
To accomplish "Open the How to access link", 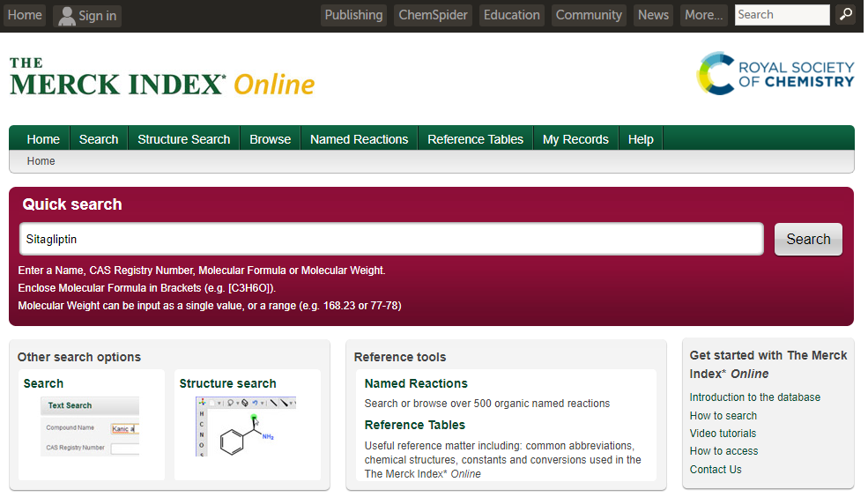I will 723,451.
